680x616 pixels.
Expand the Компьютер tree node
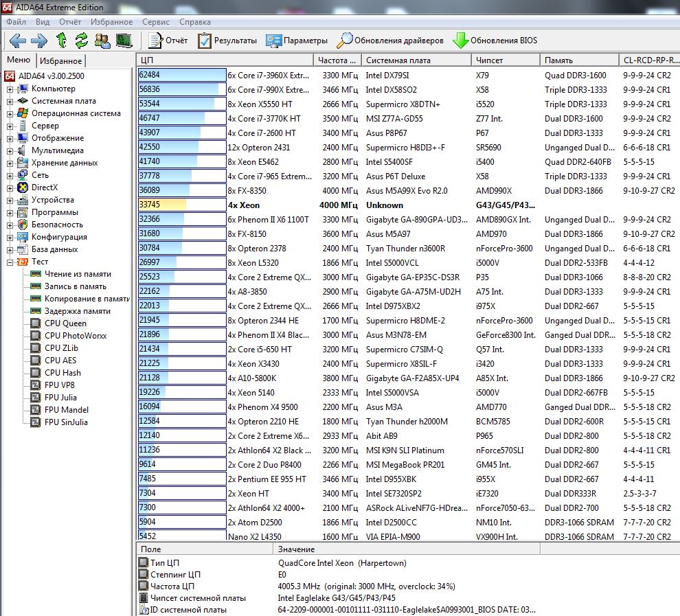pyautogui.click(x=10, y=89)
